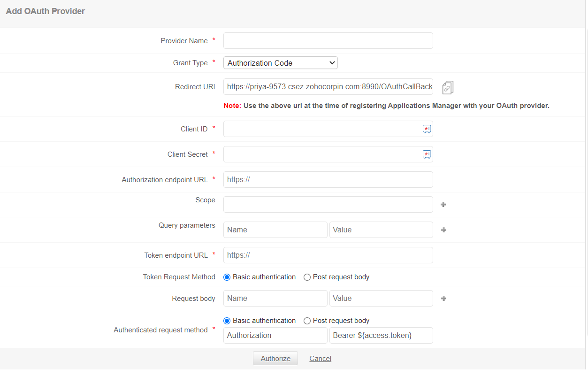The image size is (588, 376).
Task: Click the Request body Value field
Action: (381, 299)
